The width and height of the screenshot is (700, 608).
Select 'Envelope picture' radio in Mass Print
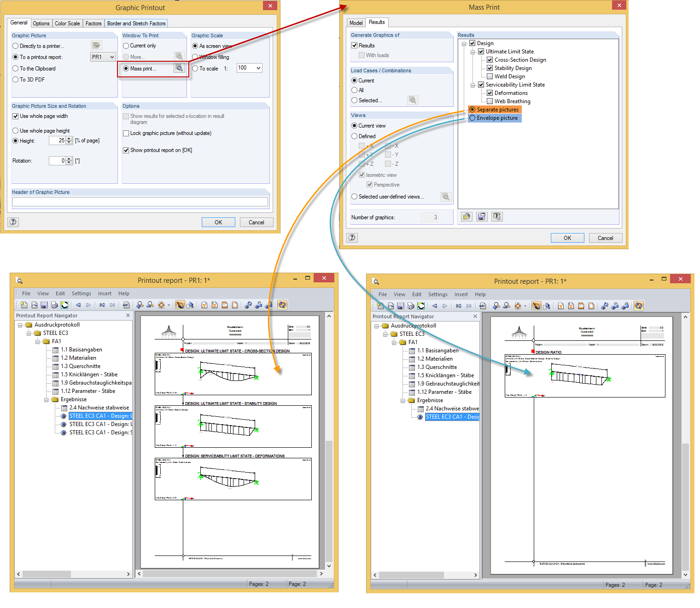pyautogui.click(x=472, y=118)
